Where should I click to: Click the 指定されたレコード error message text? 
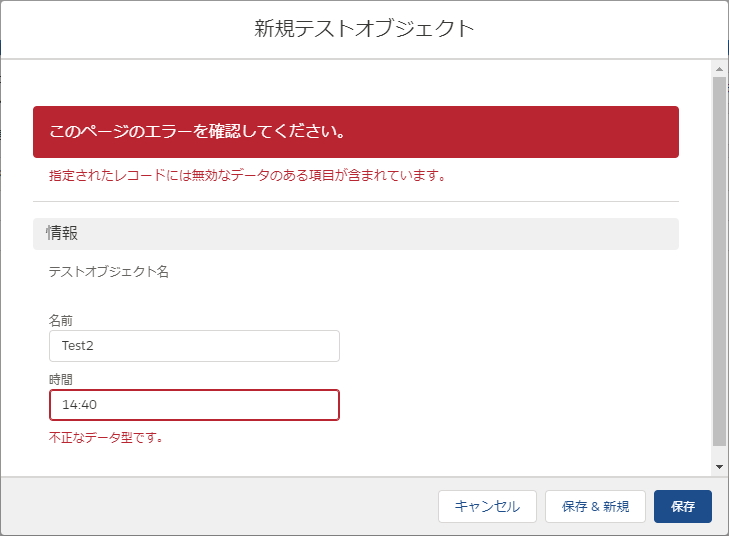247,176
